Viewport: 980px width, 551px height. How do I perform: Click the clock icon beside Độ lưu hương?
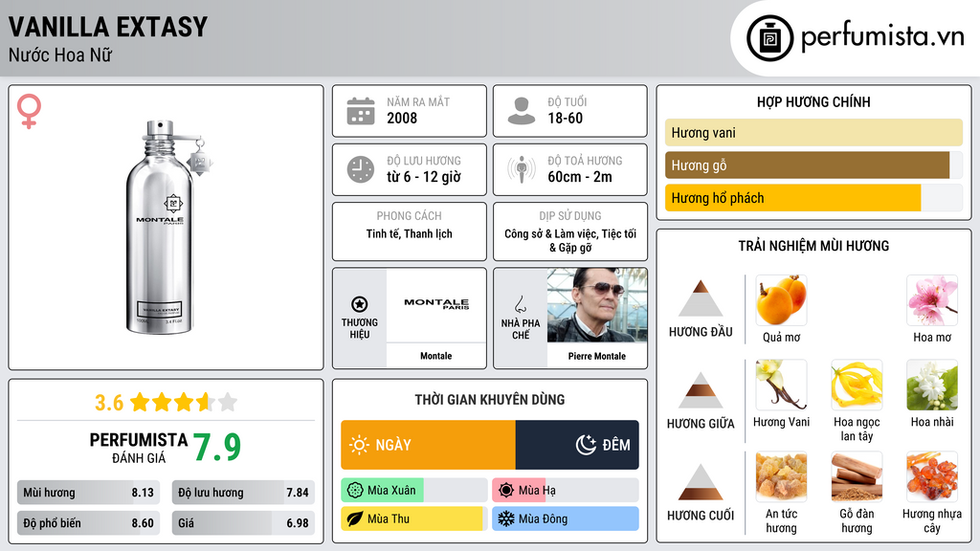pyautogui.click(x=361, y=169)
